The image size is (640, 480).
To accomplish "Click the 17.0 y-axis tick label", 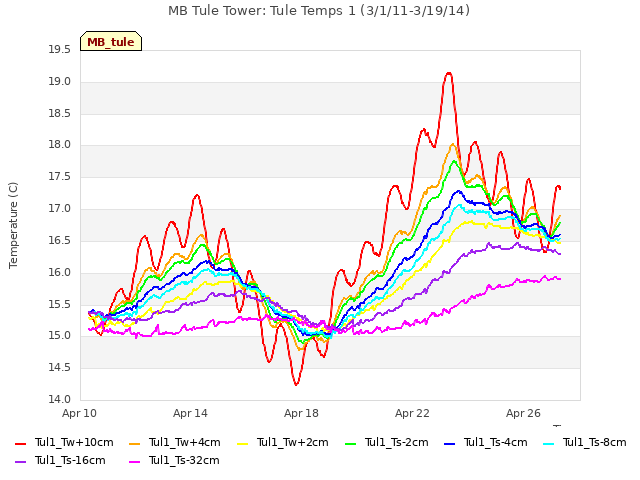I will coord(60,209).
